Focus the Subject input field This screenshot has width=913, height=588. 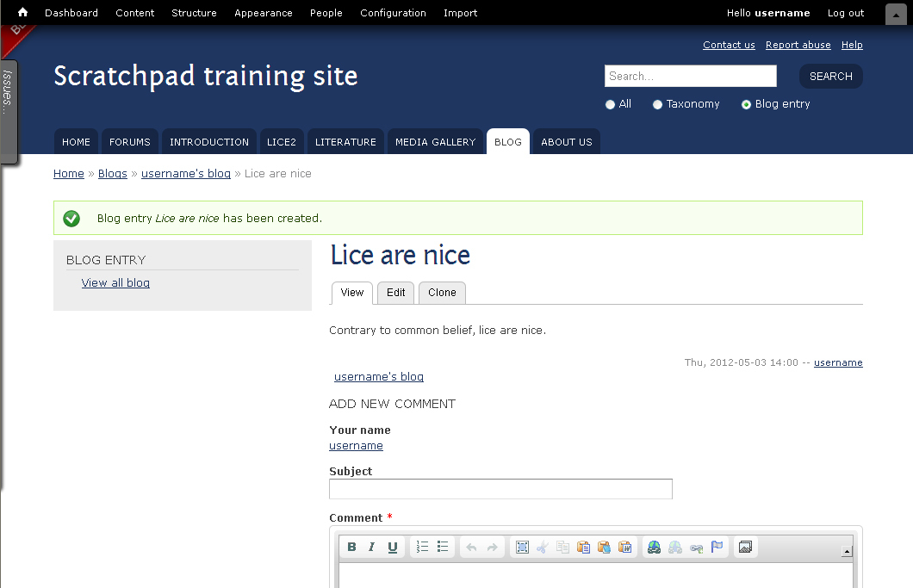click(x=500, y=489)
